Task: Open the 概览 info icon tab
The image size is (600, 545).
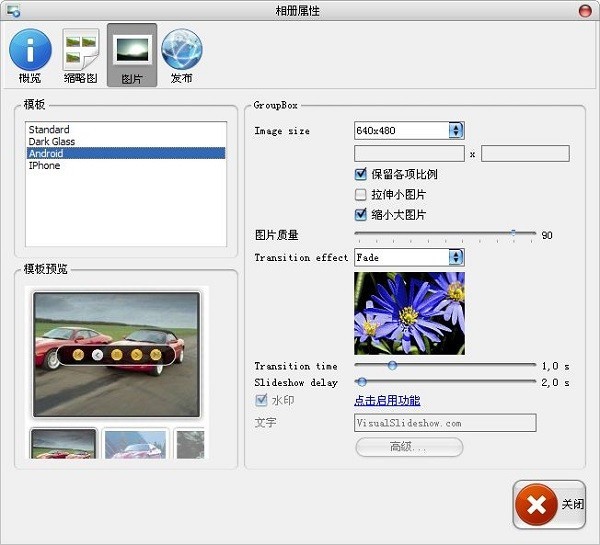Action: coord(30,51)
